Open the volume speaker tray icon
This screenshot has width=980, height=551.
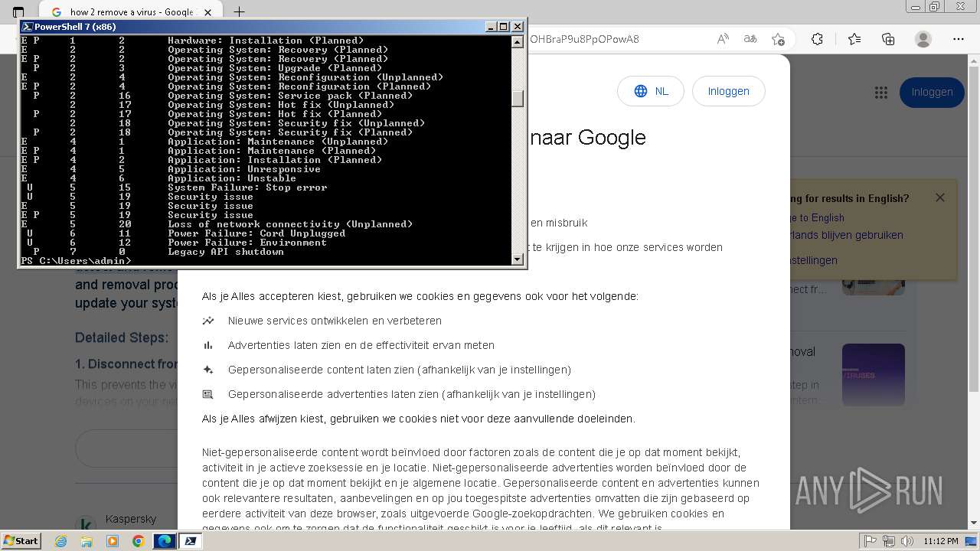tap(908, 541)
